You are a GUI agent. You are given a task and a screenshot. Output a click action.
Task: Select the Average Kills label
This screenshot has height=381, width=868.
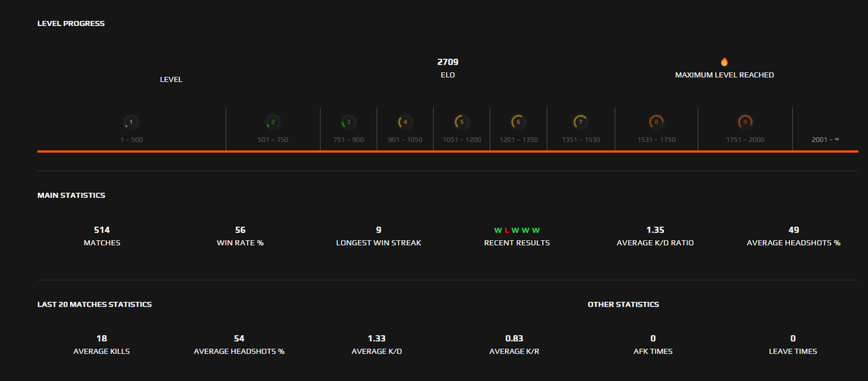pos(101,351)
